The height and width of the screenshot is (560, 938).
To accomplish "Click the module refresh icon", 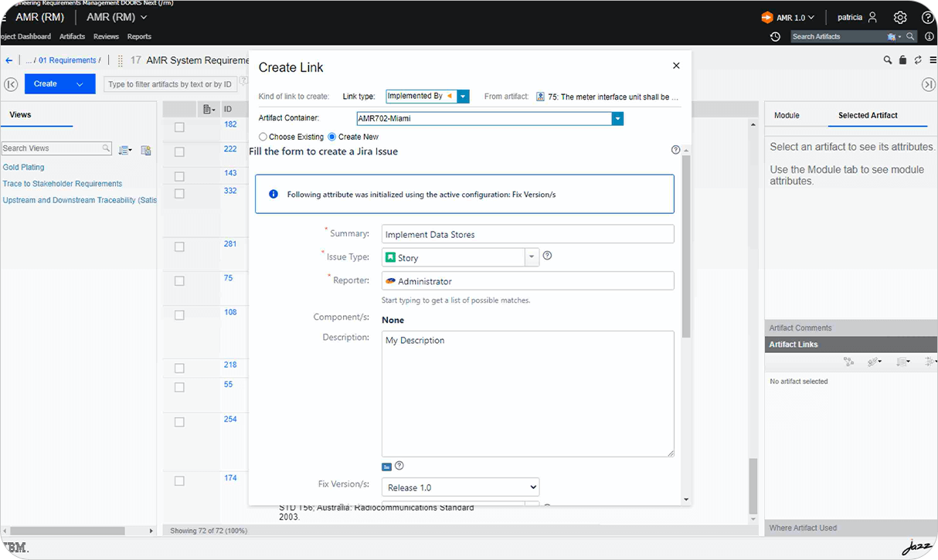I will (918, 60).
